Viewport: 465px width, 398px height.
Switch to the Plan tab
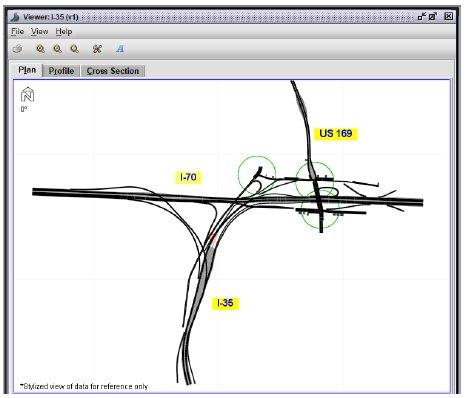[x=27, y=70]
